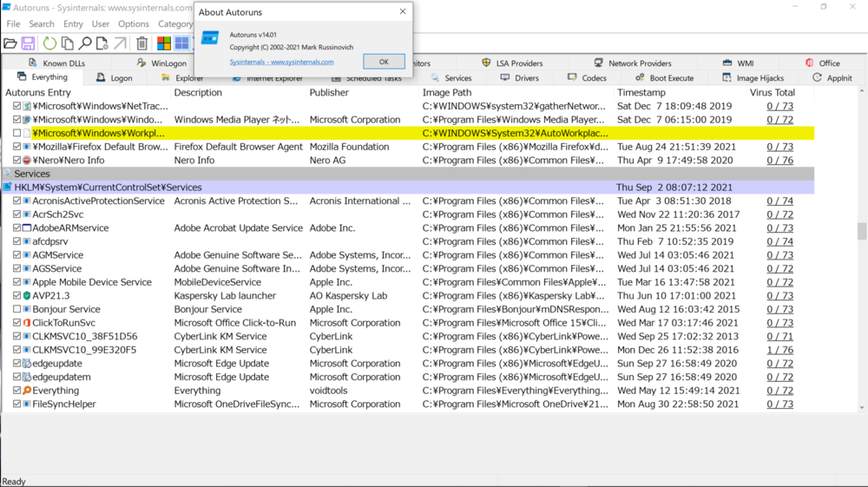The width and height of the screenshot is (868, 487).
Task: Enable the Bonjour Service checkbox
Action: coord(16,309)
